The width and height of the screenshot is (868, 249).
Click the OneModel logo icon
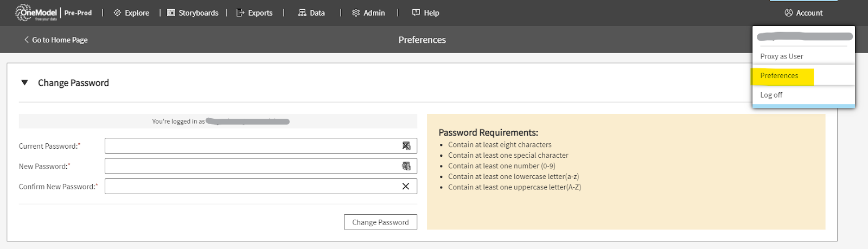[23, 12]
